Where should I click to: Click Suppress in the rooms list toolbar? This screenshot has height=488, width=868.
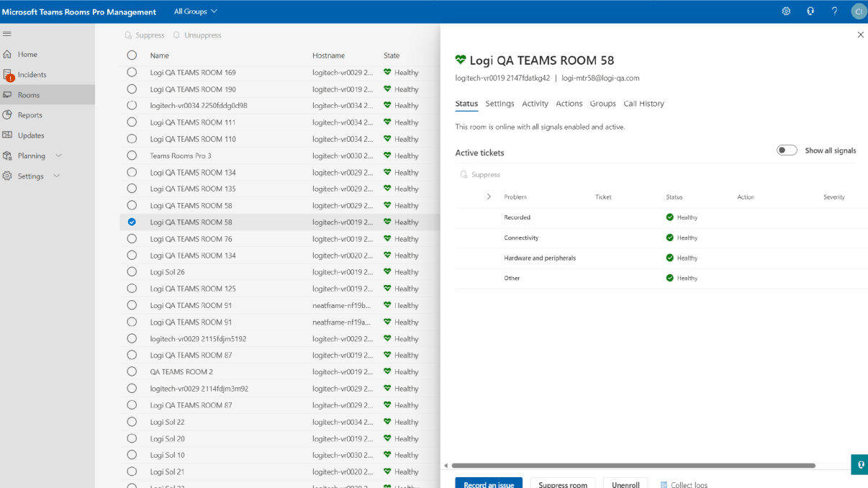tap(144, 35)
